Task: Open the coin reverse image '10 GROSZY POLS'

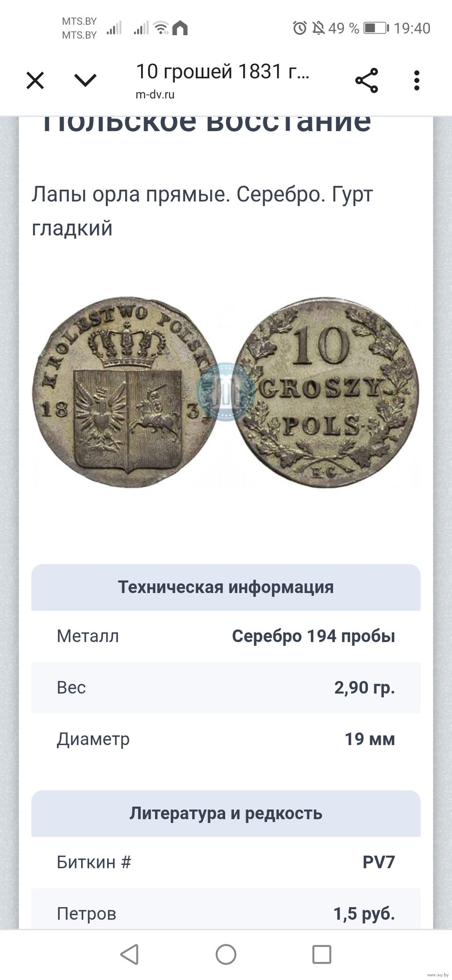Action: point(327,393)
